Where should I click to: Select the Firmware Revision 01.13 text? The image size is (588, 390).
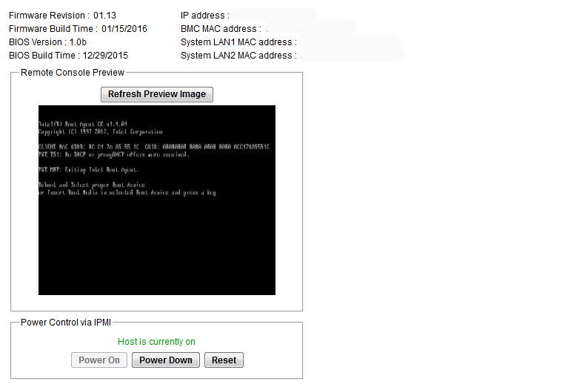click(63, 16)
